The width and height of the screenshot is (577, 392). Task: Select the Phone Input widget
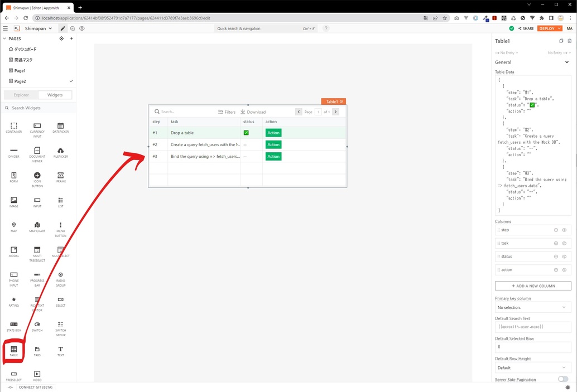pyautogui.click(x=13, y=279)
